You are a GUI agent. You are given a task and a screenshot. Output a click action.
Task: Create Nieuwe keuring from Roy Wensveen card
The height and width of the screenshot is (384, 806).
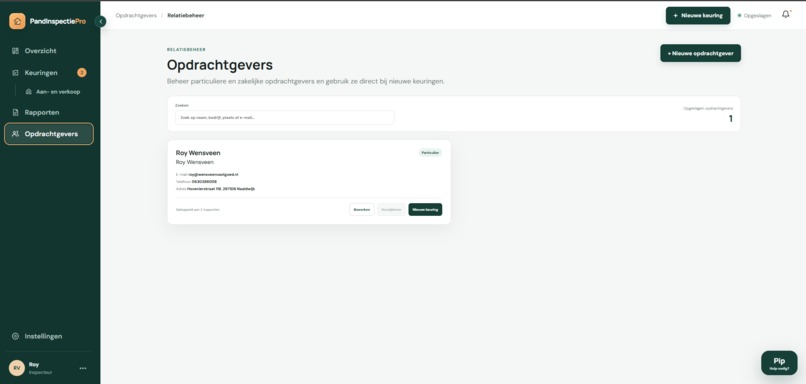(425, 210)
